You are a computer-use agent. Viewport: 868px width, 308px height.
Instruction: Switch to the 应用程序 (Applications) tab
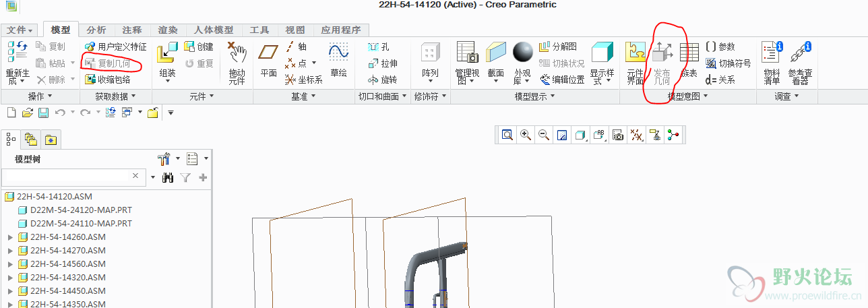pos(340,30)
